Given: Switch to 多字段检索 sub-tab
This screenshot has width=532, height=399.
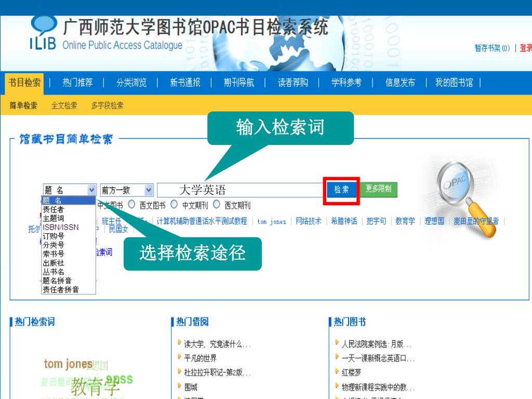Looking at the screenshot, I should (x=107, y=105).
